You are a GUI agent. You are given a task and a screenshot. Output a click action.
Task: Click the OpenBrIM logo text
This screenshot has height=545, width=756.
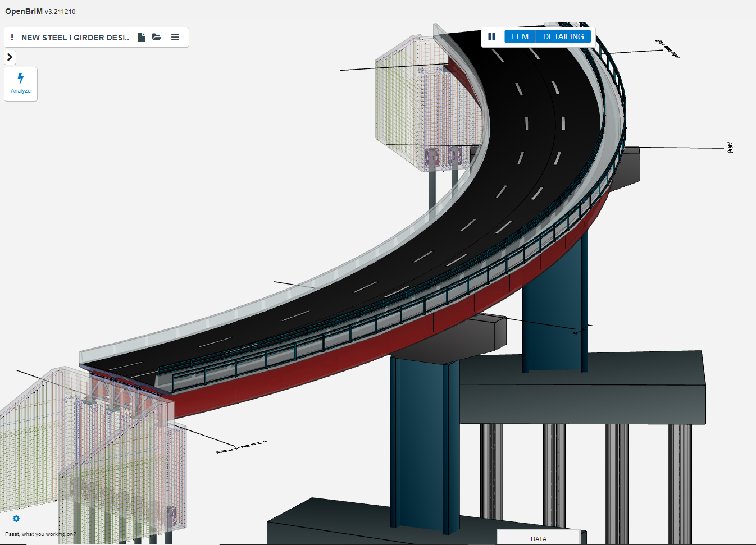(x=24, y=11)
